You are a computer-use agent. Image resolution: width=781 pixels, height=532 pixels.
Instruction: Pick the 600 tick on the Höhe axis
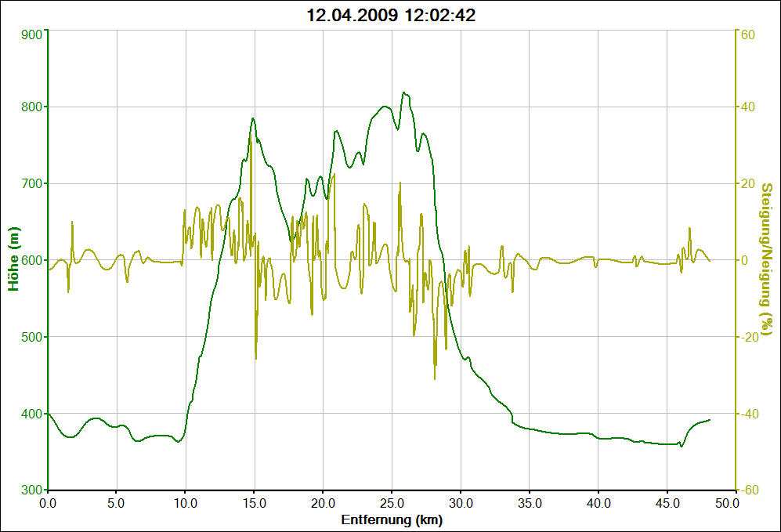pos(31,260)
